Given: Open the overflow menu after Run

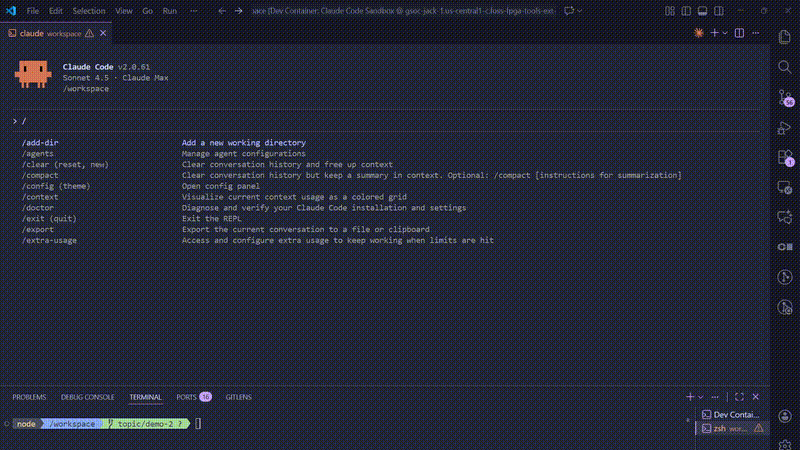Looking at the screenshot, I should (194, 11).
